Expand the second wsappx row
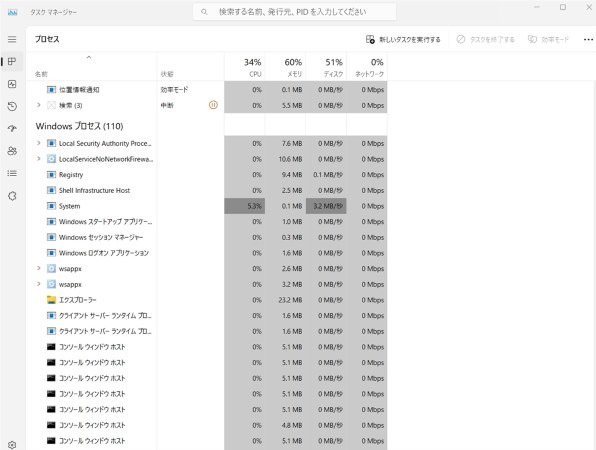 coord(38,284)
